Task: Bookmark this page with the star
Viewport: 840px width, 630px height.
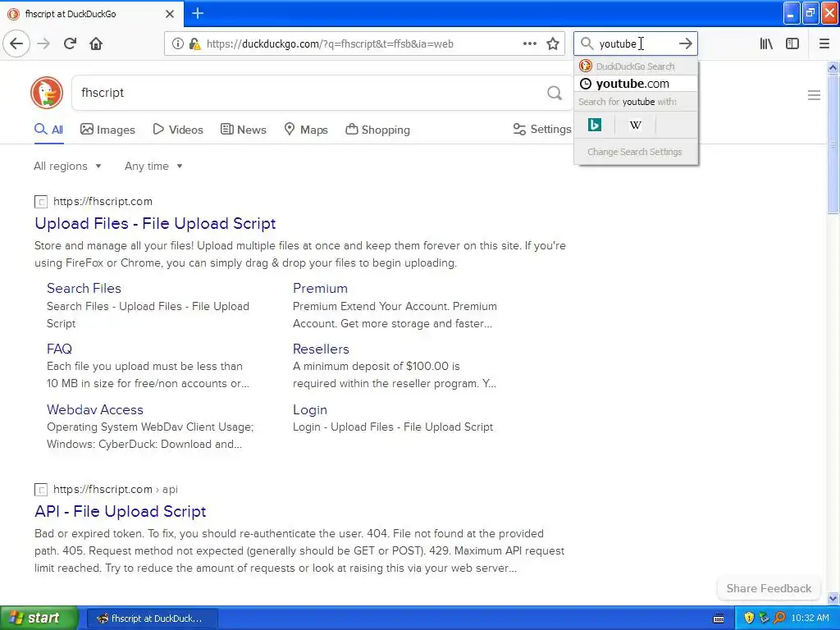Action: (553, 43)
